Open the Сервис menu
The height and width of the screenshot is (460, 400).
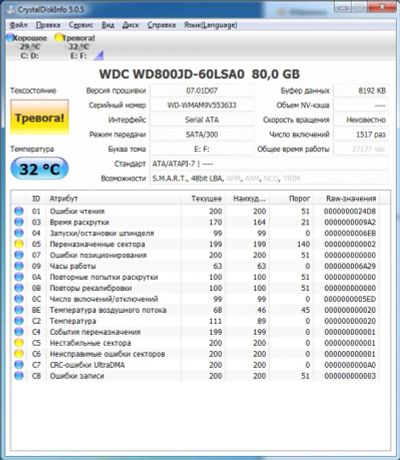click(x=81, y=25)
